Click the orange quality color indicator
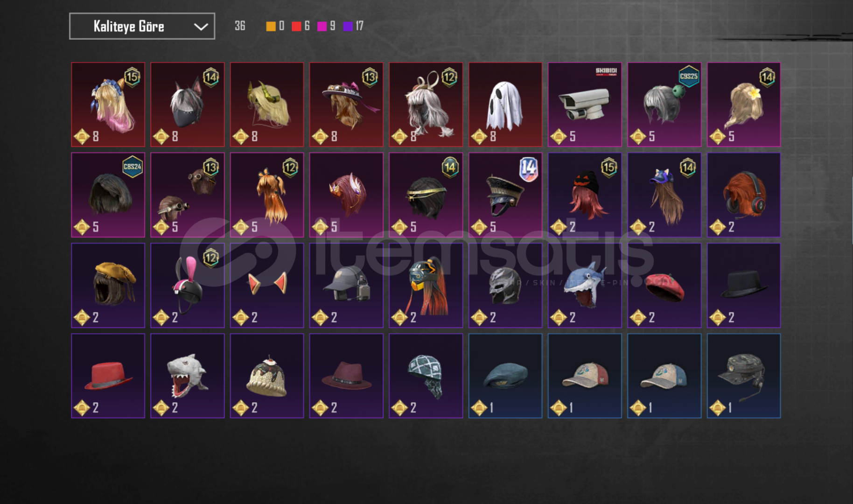Viewport: 853px width, 504px height. (x=271, y=26)
